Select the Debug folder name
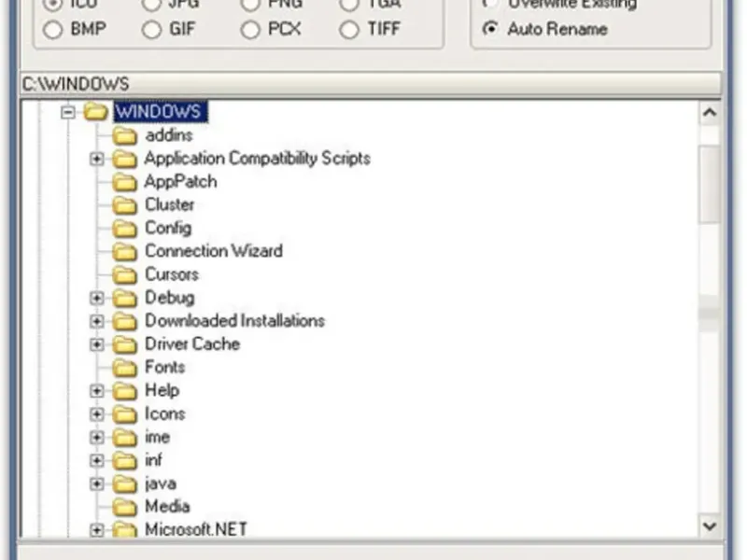 [170, 298]
